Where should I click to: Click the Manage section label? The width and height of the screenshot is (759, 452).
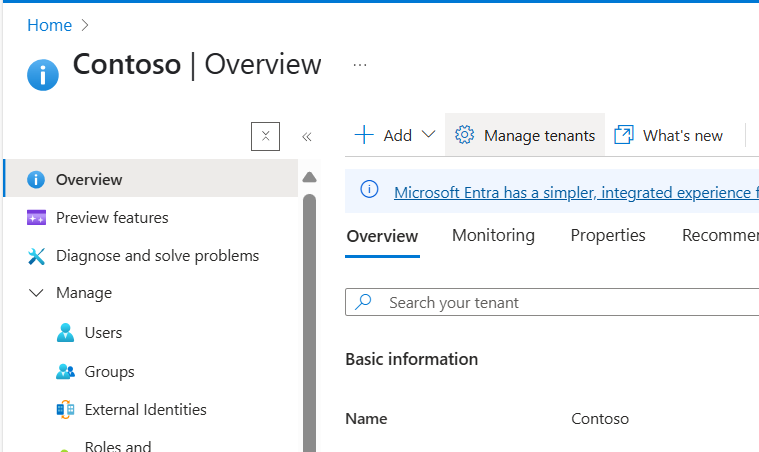[84, 293]
